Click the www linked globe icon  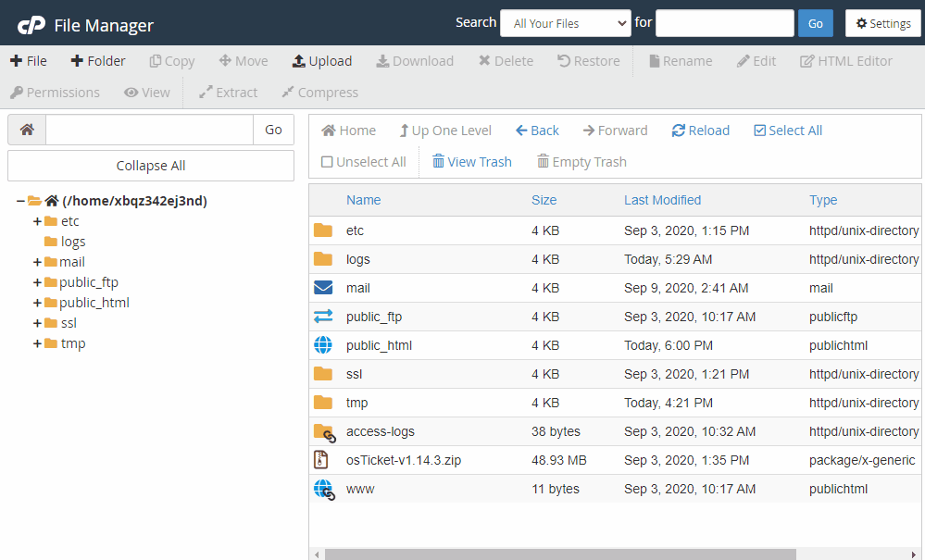pos(324,490)
